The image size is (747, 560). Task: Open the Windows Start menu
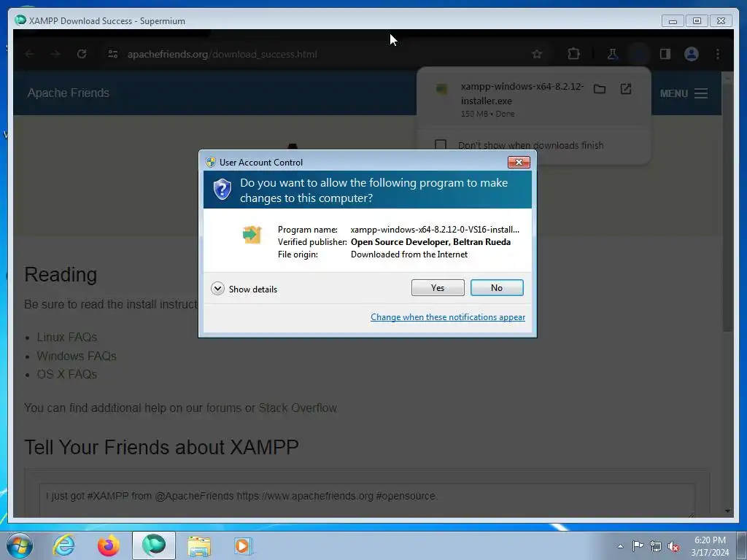(20, 545)
